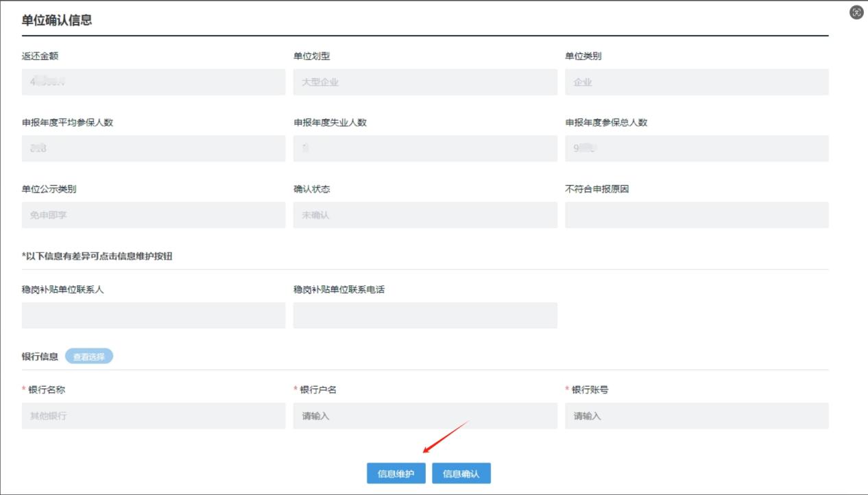Focus the 稳岗补贴单位联系人 field
The height and width of the screenshot is (495, 868).
[x=153, y=315]
